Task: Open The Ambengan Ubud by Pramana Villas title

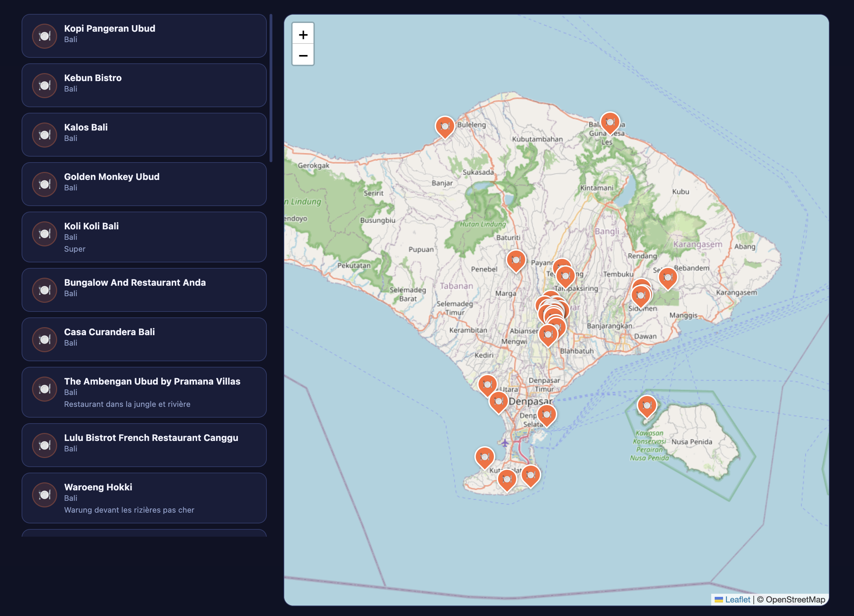Action: point(152,381)
